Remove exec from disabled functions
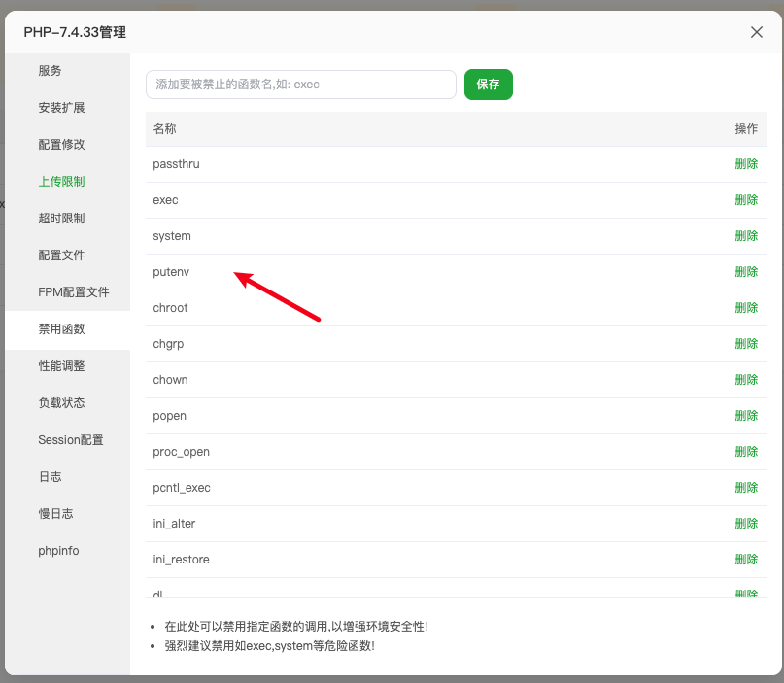784x683 pixels. tap(746, 200)
